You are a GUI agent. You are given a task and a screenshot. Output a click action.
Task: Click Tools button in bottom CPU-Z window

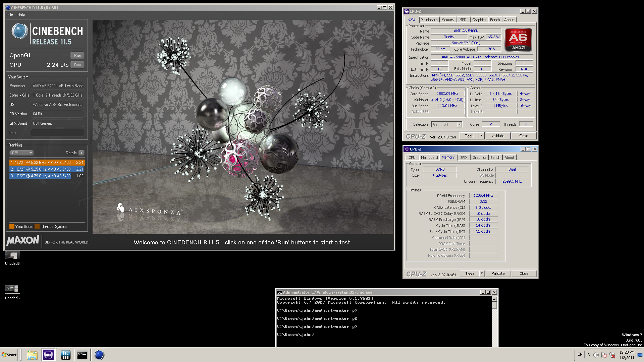click(x=470, y=274)
